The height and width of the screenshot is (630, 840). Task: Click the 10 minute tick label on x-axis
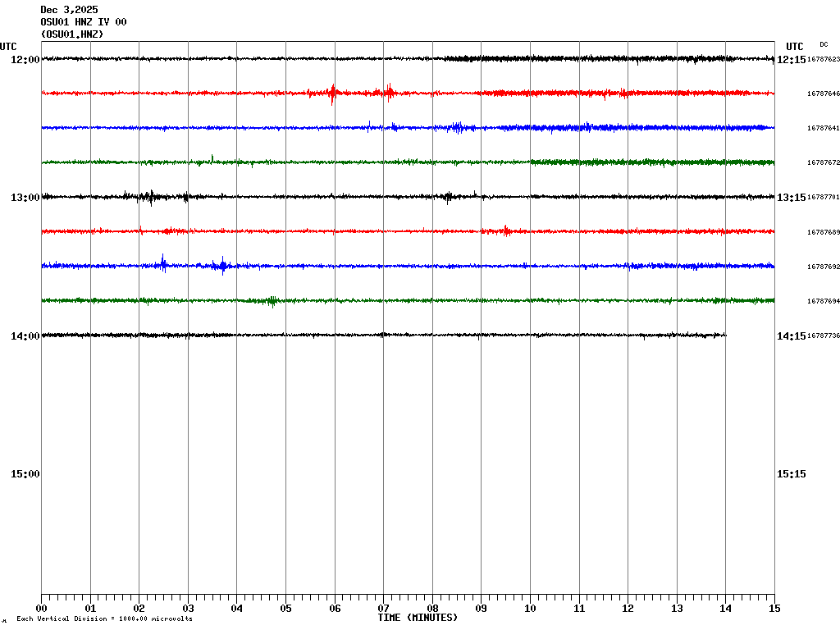point(530,609)
